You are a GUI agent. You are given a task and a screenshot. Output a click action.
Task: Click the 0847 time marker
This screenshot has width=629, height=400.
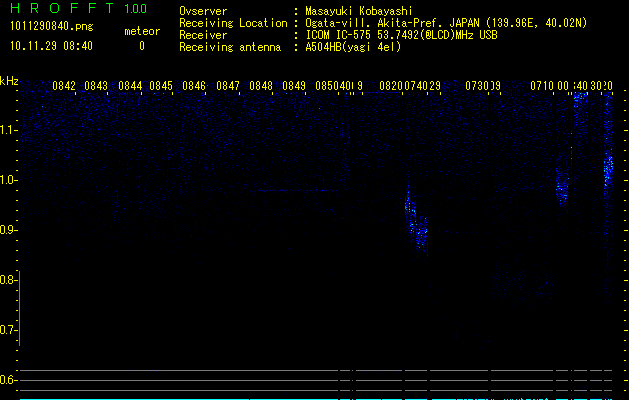click(228, 86)
